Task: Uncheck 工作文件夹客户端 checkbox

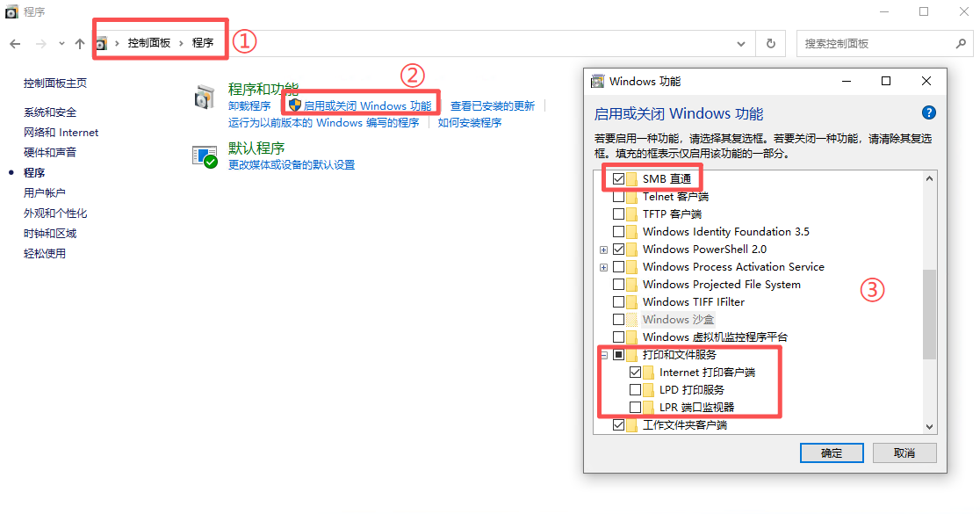Action: click(619, 425)
